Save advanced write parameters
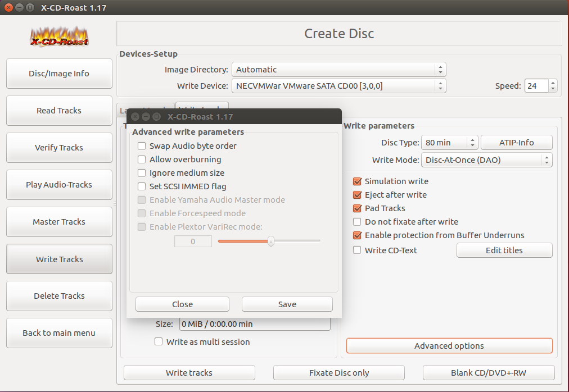The width and height of the screenshot is (569, 392). [287, 304]
